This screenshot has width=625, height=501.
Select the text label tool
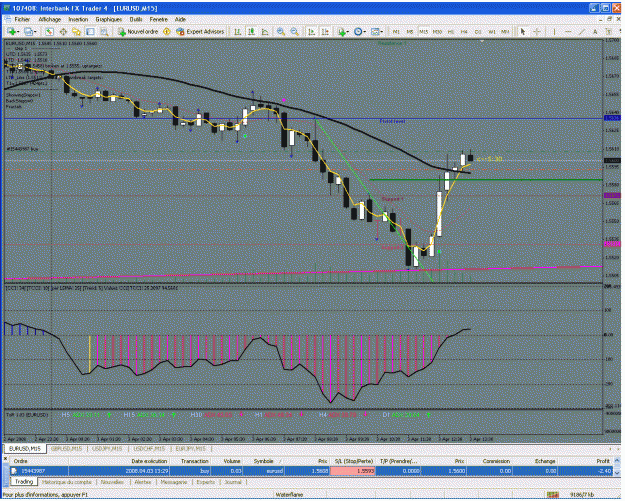[609, 31]
